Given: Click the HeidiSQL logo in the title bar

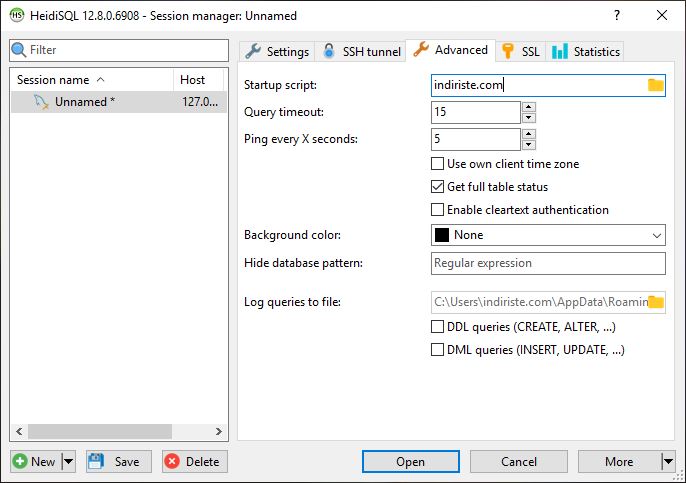Looking at the screenshot, I should click(17, 15).
